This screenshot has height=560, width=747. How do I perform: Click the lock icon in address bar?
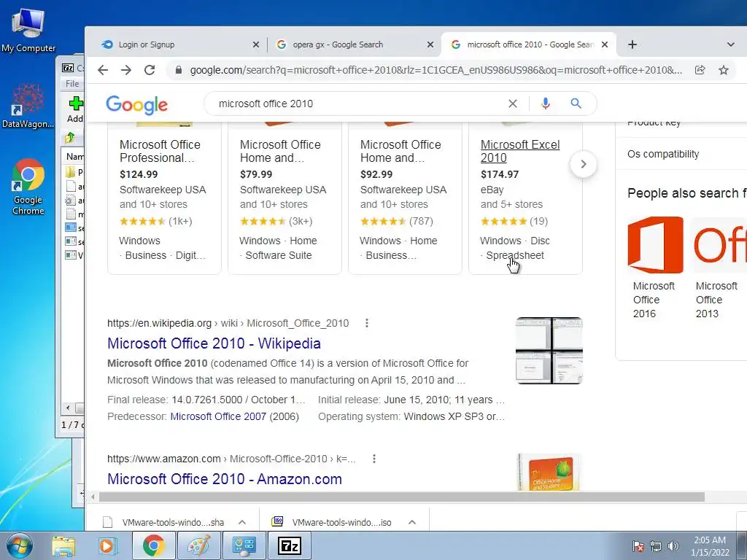(179, 70)
